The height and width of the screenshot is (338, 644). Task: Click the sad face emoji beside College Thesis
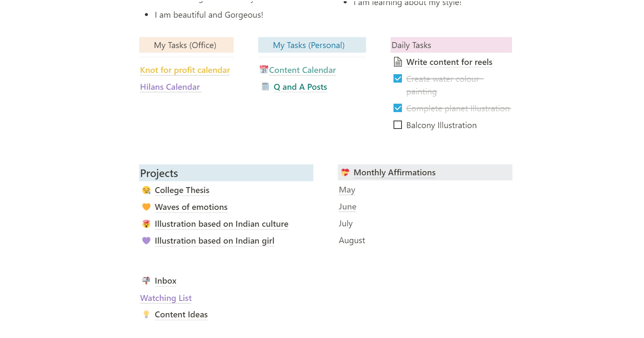pos(146,190)
